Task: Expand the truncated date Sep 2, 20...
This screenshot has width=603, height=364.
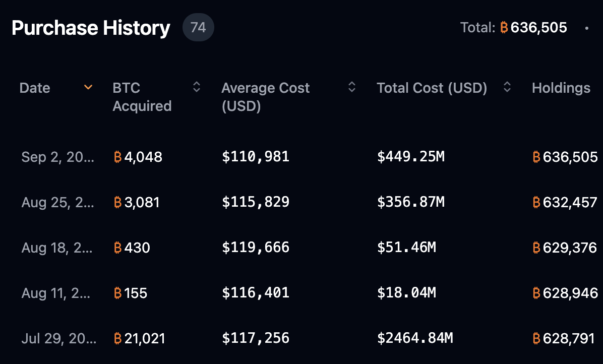Action: (x=57, y=157)
